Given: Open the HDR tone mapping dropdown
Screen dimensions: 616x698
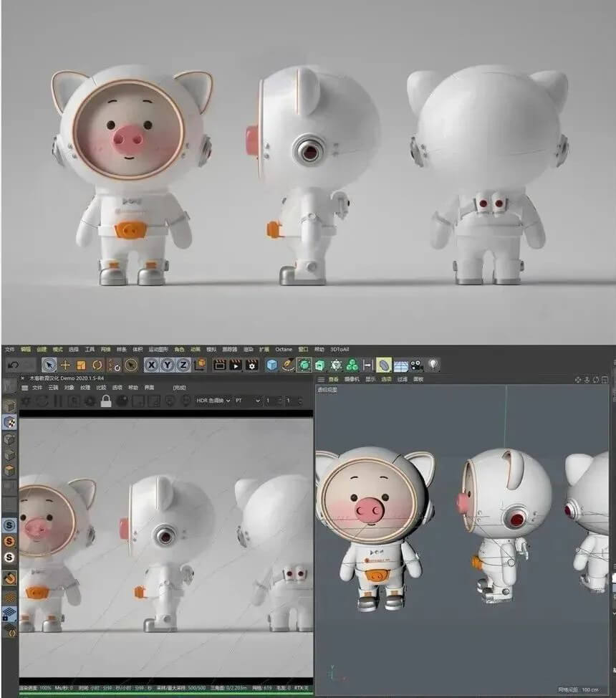Looking at the screenshot, I should [x=213, y=401].
